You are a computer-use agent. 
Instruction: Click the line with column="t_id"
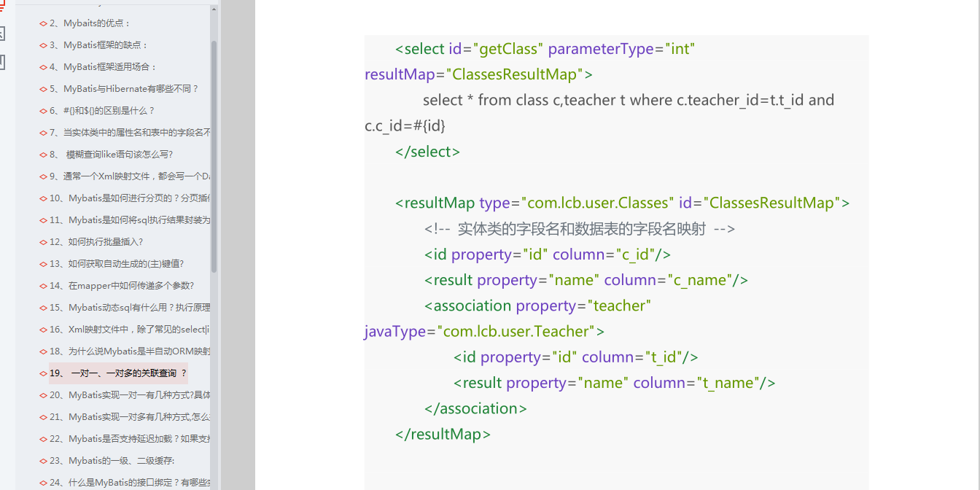[576, 357]
